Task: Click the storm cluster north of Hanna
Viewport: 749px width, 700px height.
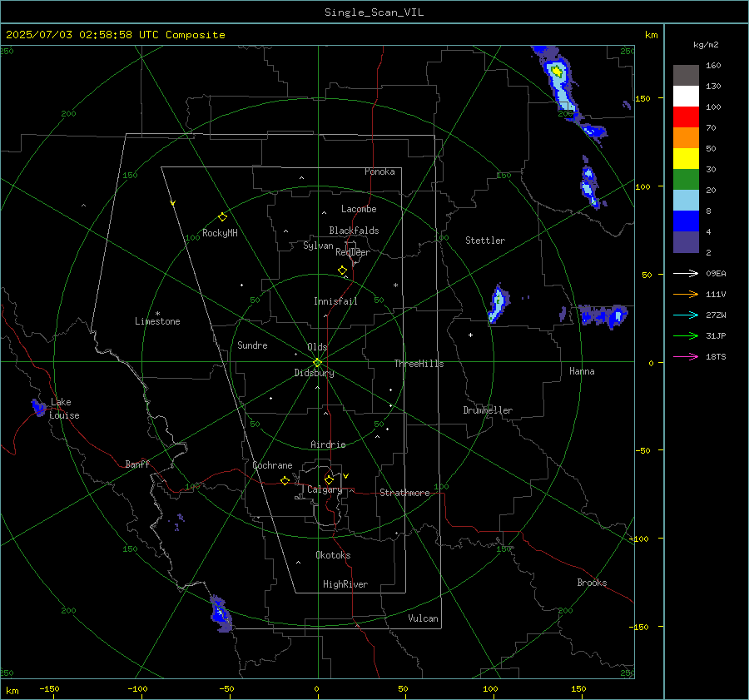Action: 603,315
